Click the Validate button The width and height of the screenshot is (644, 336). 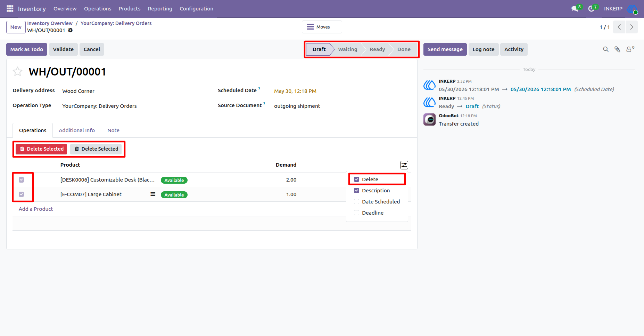[x=63, y=49]
